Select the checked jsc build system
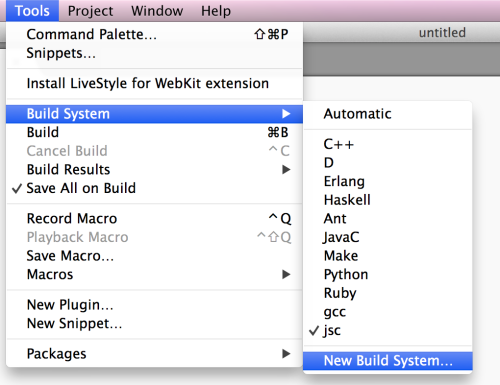The width and height of the screenshot is (500, 385). [x=388, y=331]
